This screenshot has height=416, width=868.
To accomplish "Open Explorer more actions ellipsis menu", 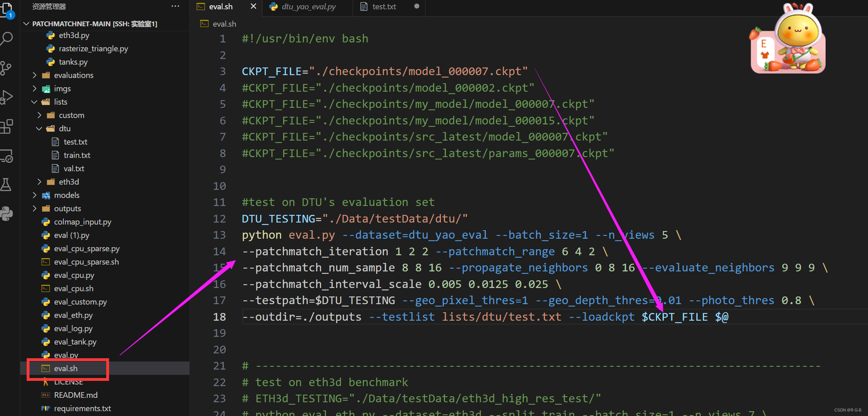I will [x=175, y=6].
